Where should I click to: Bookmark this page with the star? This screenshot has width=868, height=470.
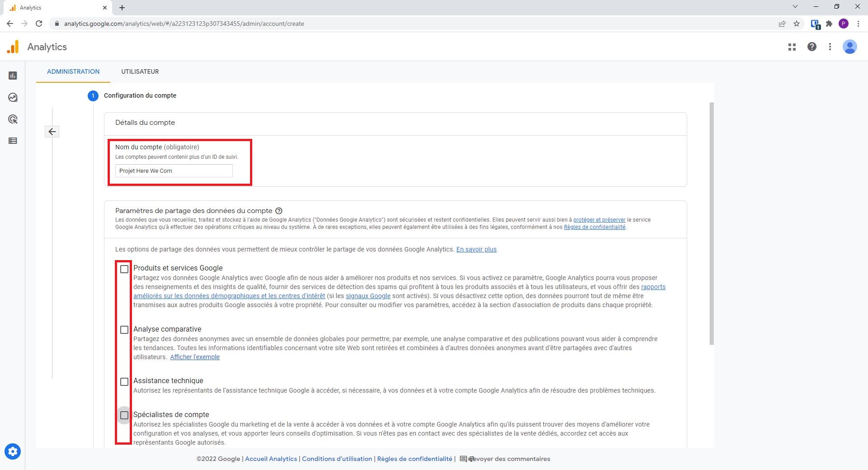point(797,24)
